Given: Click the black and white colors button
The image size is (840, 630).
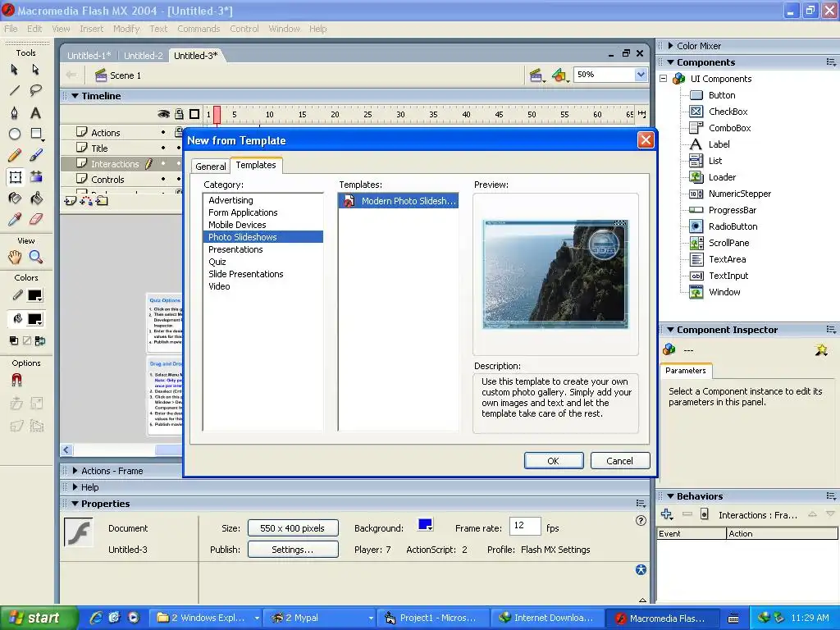Looking at the screenshot, I should [x=14, y=340].
